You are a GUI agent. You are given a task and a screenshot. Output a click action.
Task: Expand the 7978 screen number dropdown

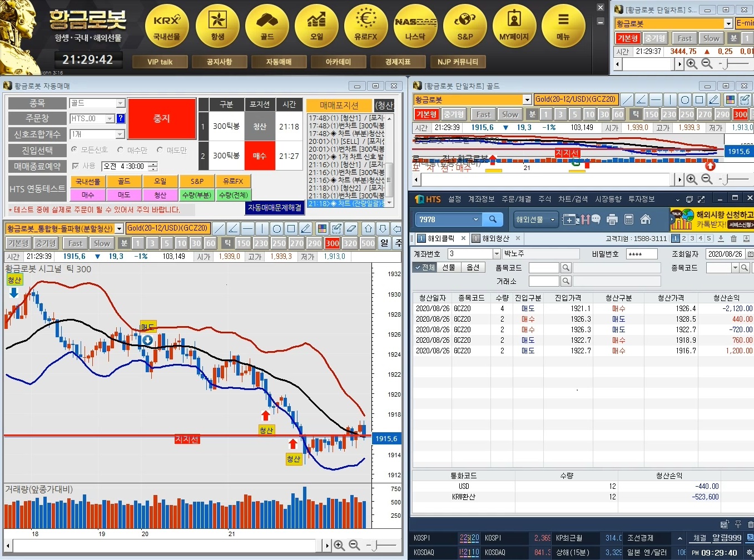475,219
